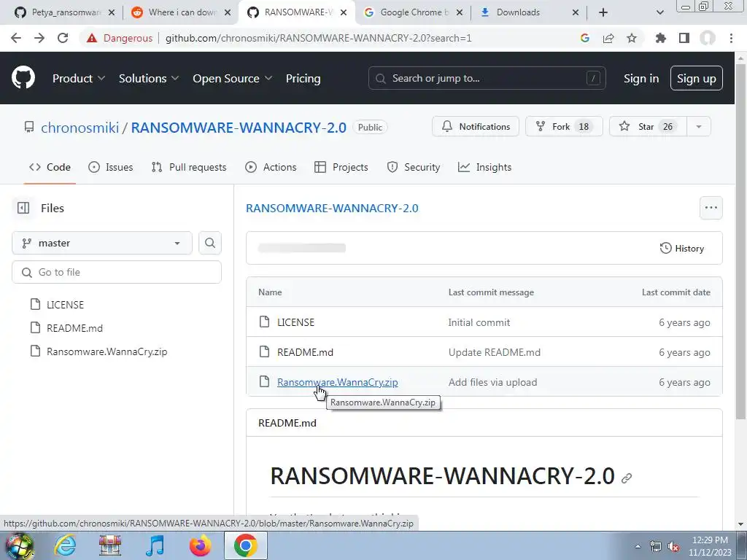
Task: Open the Actions tab
Action: (x=271, y=167)
